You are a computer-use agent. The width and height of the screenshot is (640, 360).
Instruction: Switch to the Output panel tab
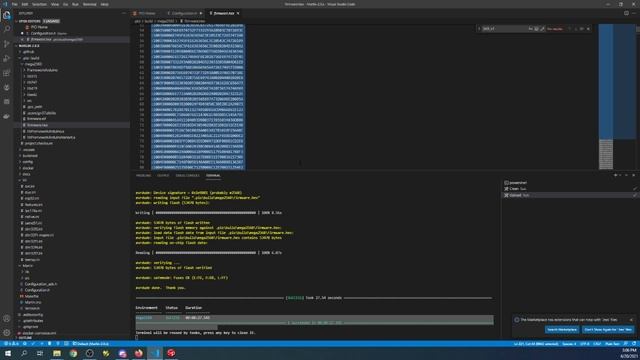(163, 176)
